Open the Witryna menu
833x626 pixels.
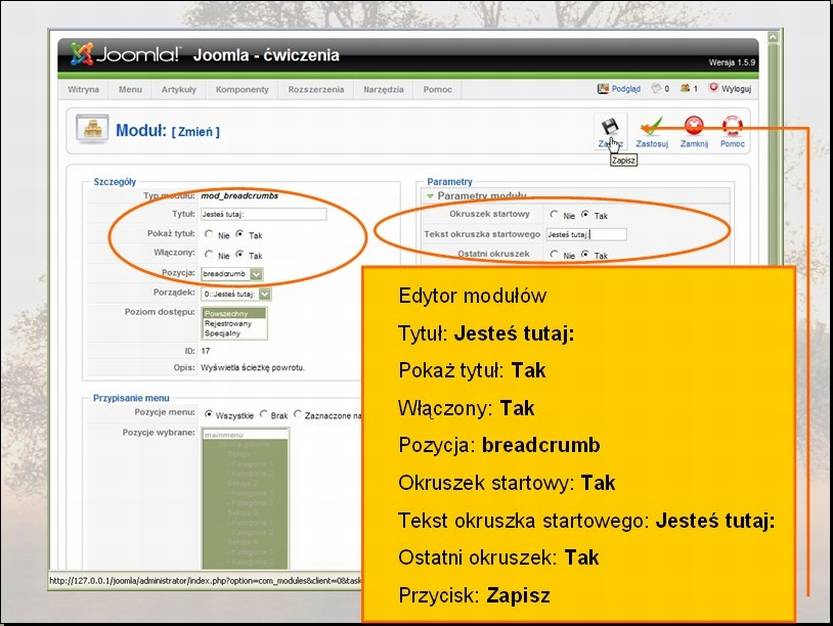click(x=83, y=89)
